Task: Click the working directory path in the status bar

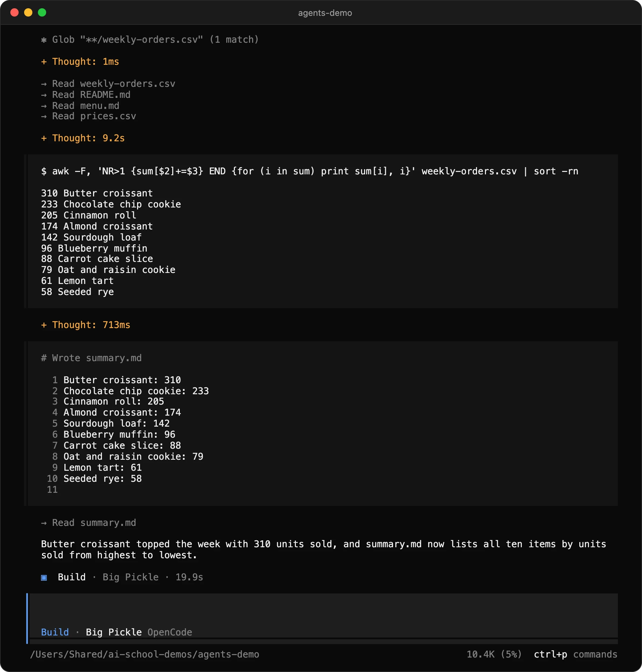Action: point(145,654)
